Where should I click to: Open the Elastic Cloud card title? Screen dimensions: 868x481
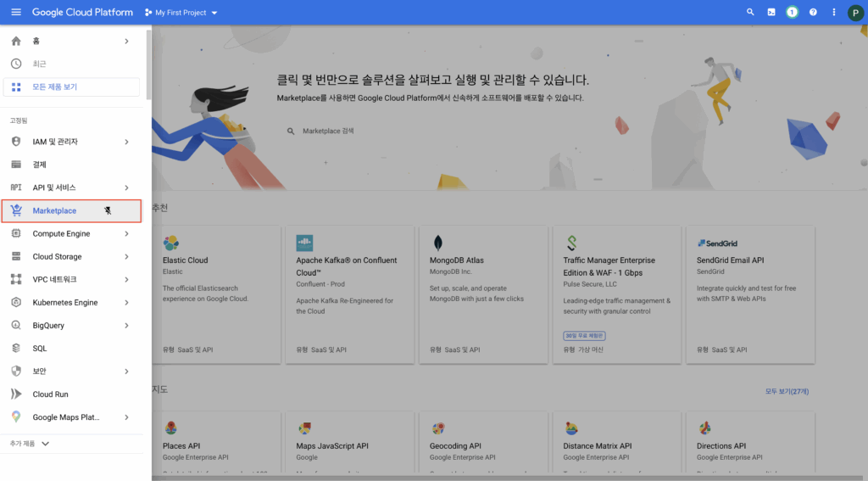point(185,260)
